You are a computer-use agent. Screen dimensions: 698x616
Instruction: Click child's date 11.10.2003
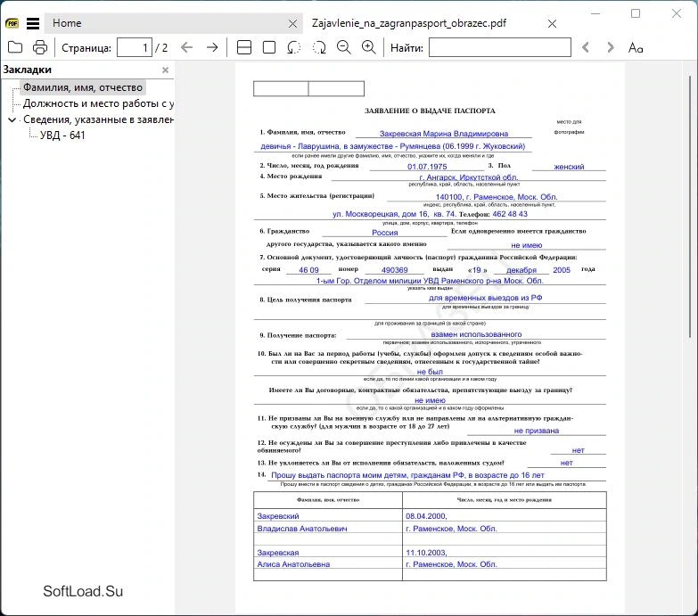coord(426,553)
